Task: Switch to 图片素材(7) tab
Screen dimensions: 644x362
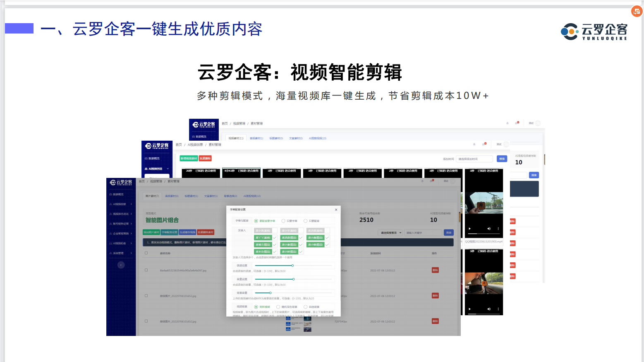Action: 152,196
